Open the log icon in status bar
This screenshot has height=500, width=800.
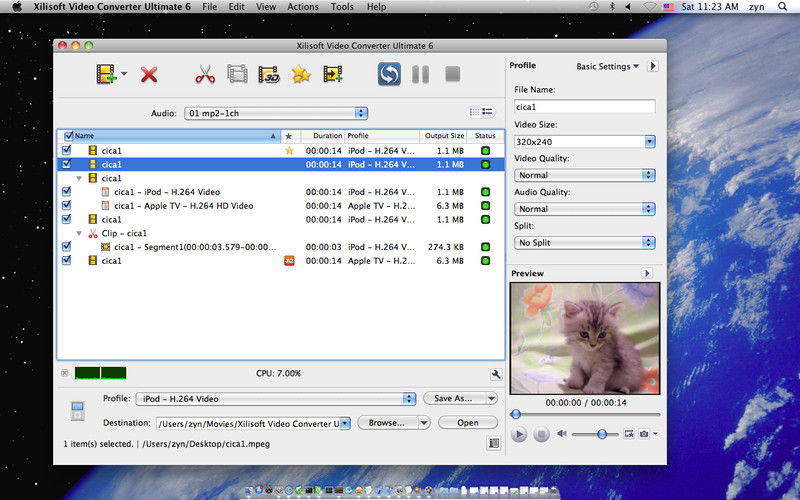click(494, 443)
